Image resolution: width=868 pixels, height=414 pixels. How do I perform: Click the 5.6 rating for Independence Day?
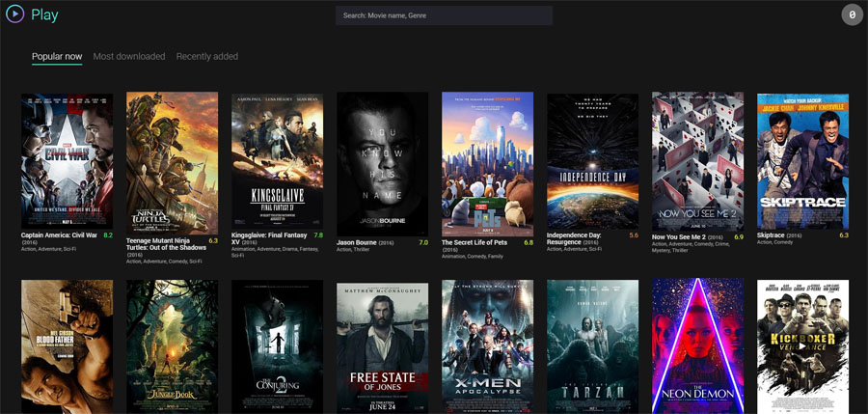tap(634, 235)
